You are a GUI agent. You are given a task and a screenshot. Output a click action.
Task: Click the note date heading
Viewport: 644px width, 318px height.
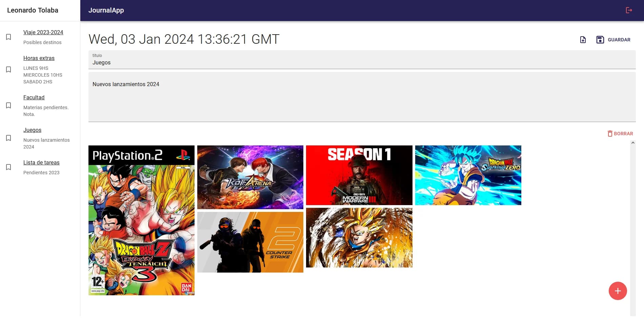[184, 39]
